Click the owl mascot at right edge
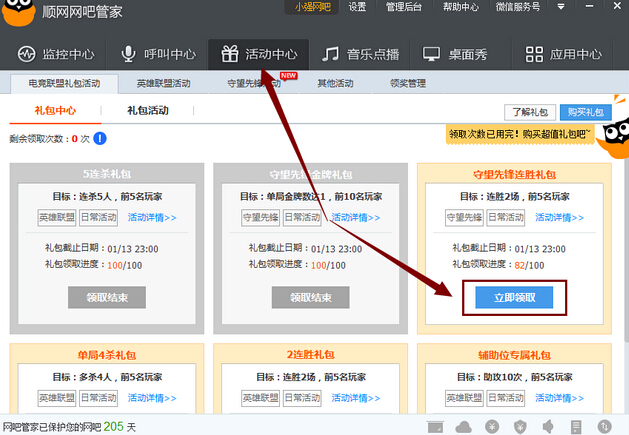 [x=614, y=138]
